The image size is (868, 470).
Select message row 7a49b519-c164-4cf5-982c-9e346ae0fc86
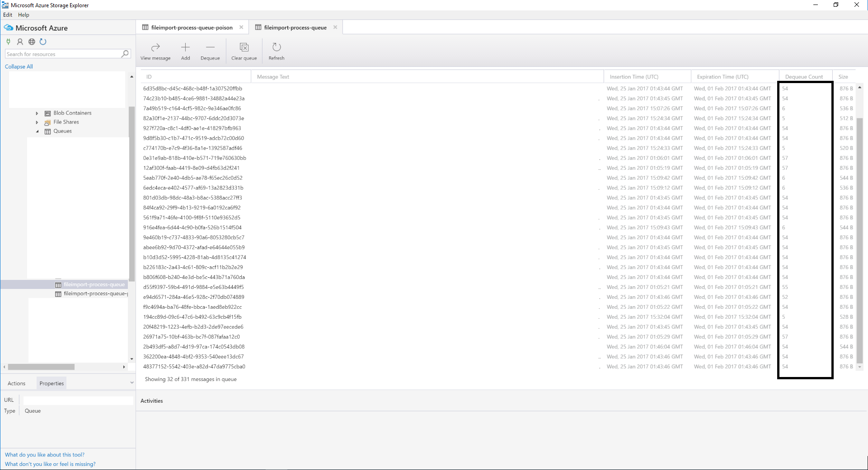(498, 108)
